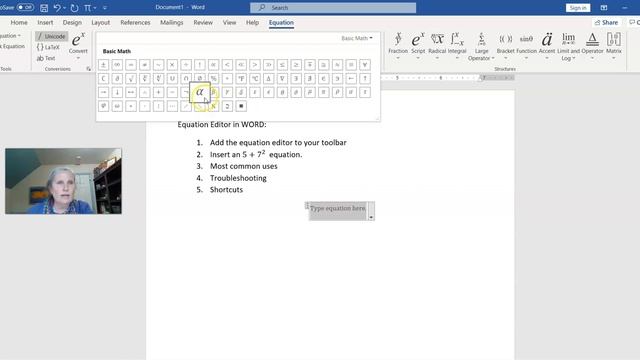The width and height of the screenshot is (640, 360).
Task: Click the Sign in button
Action: click(578, 8)
